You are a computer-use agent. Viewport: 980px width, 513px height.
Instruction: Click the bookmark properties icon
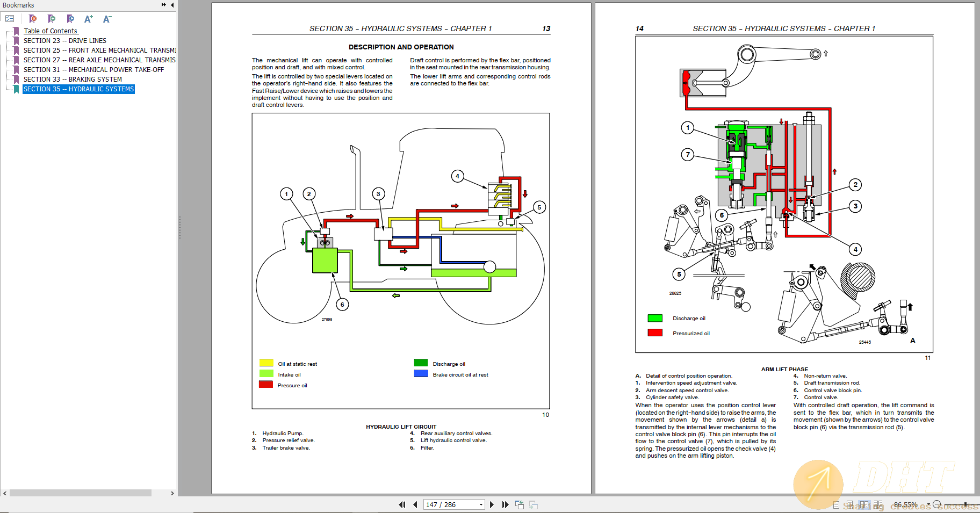point(70,19)
